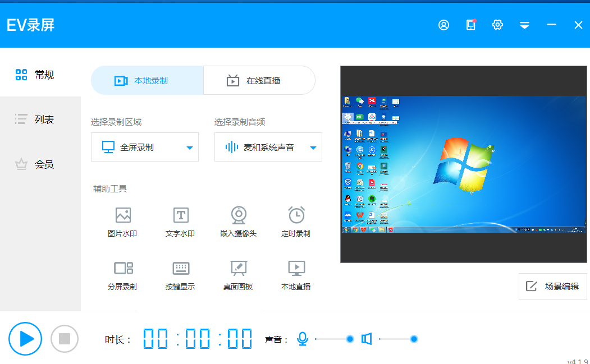The width and height of the screenshot is (590, 364).
Task: Adjust the system speaker volume slider
Action: (x=398, y=339)
